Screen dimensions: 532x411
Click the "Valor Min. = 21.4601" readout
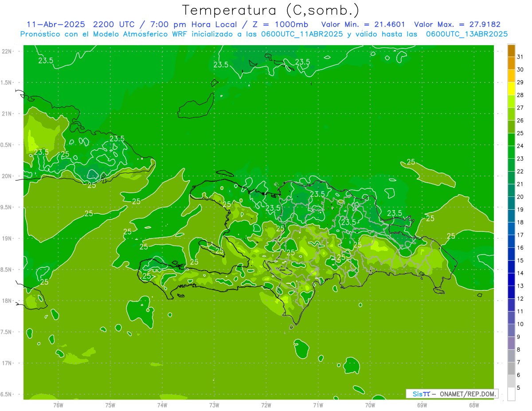(363, 24)
